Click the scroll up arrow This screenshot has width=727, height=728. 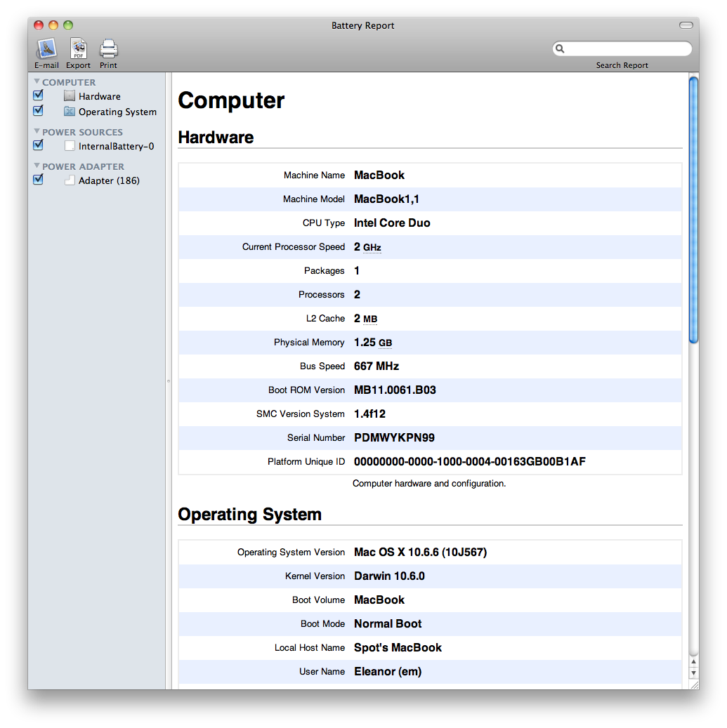click(693, 661)
